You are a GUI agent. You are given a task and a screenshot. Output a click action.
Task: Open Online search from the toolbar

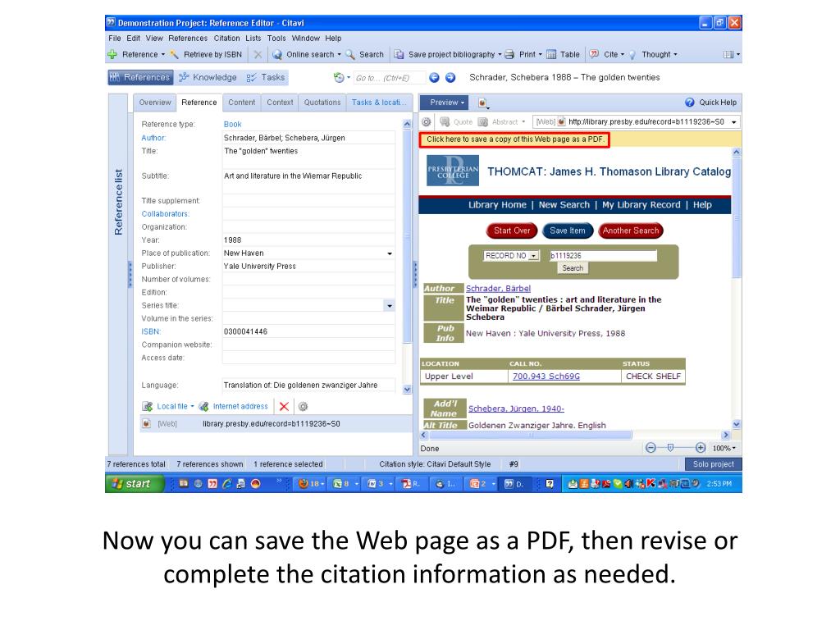(307, 54)
